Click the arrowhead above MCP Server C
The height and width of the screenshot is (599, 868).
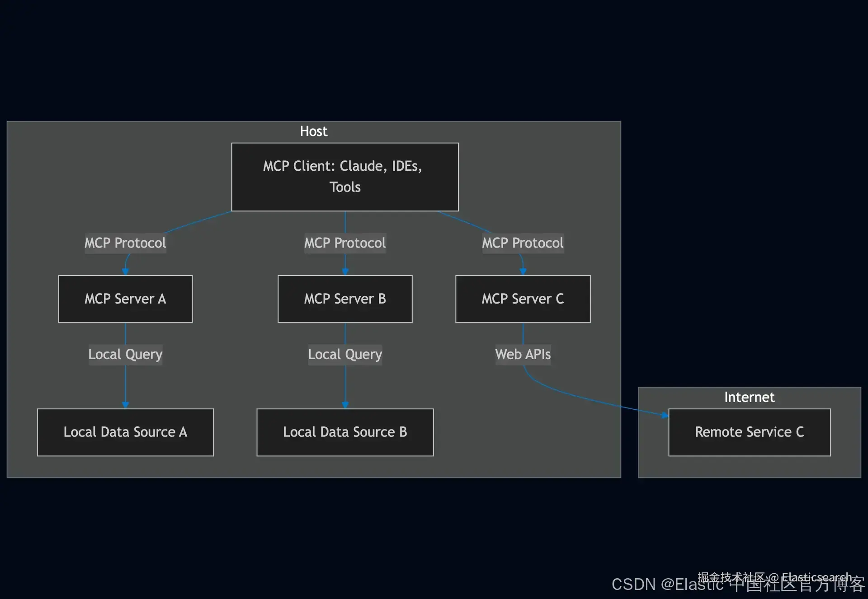pos(523,271)
